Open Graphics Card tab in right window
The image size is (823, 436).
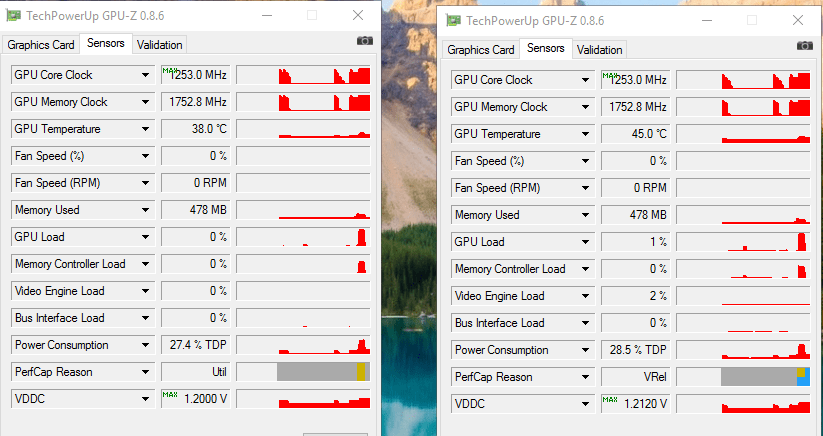(x=481, y=50)
